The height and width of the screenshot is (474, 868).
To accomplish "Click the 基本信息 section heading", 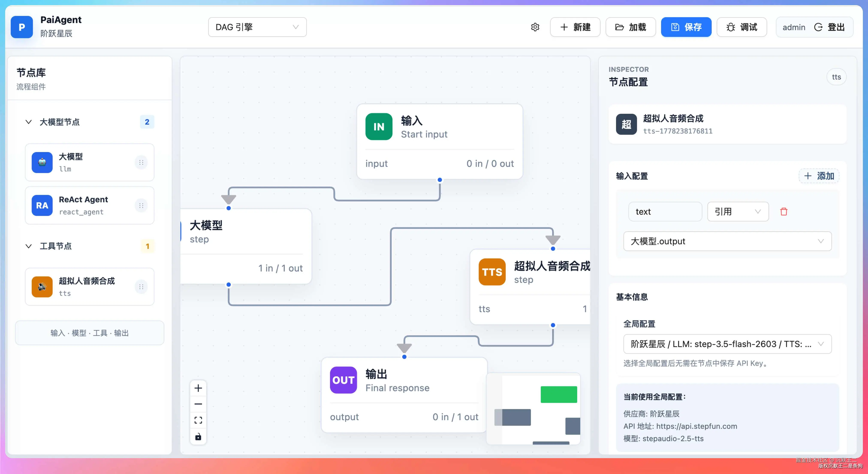I will pyautogui.click(x=632, y=297).
